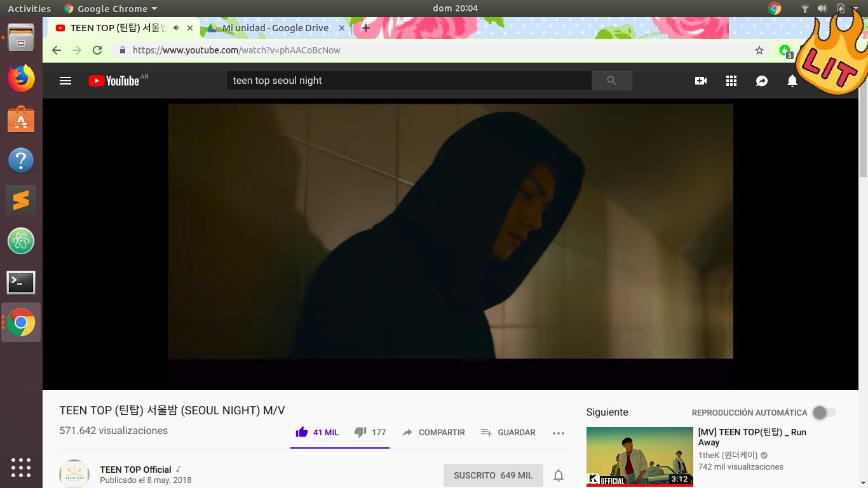Toggle the channel notification bell beside SUSCRITO
The width and height of the screenshot is (868, 488).
[x=559, y=475]
